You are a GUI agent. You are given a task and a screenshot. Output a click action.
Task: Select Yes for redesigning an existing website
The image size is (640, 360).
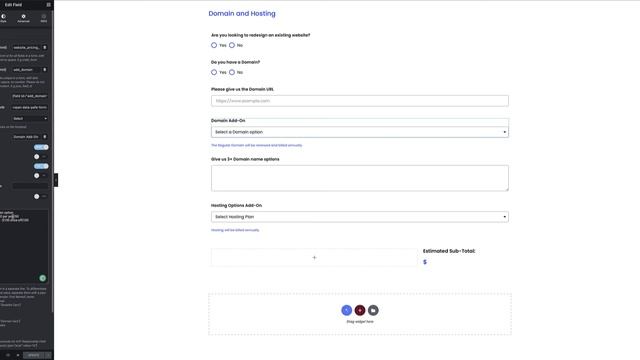click(214, 45)
